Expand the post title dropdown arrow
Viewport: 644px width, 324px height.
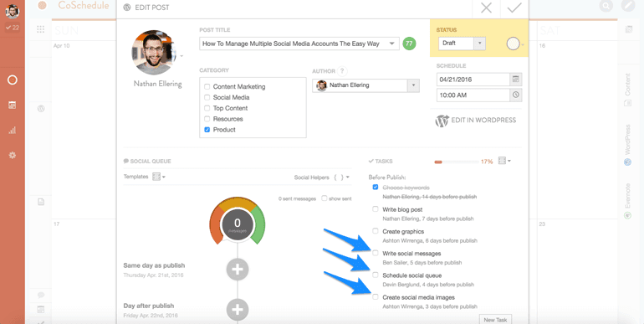392,44
